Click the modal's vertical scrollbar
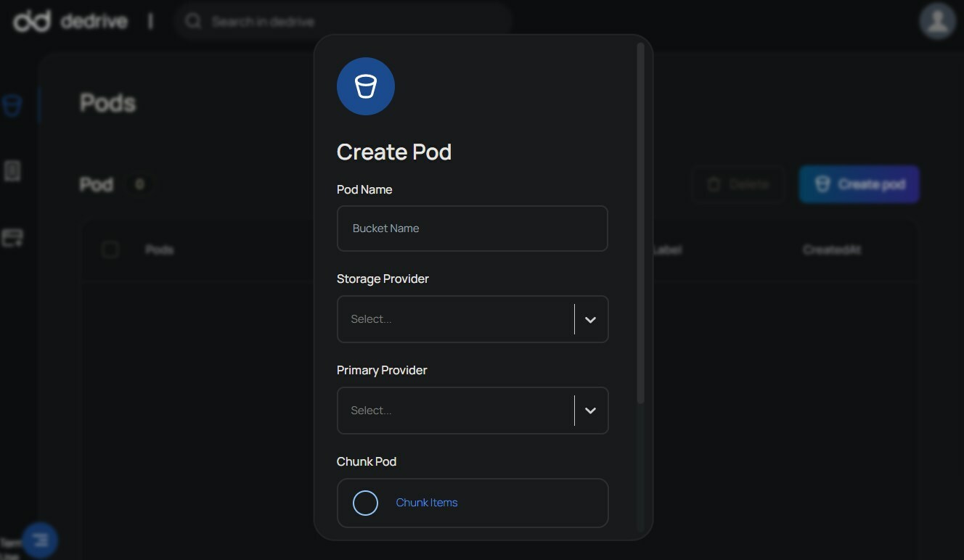The width and height of the screenshot is (964, 560). coord(640,218)
